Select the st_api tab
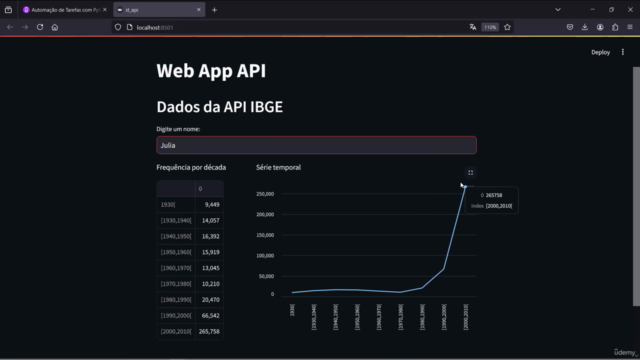Screen dimensions: 640x360 (x=159, y=10)
